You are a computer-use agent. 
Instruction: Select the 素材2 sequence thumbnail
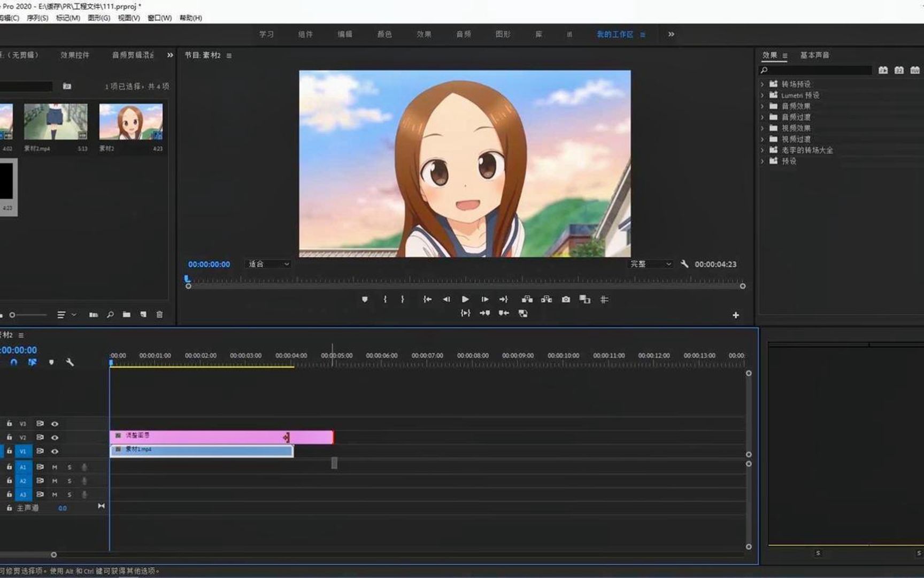coord(131,122)
